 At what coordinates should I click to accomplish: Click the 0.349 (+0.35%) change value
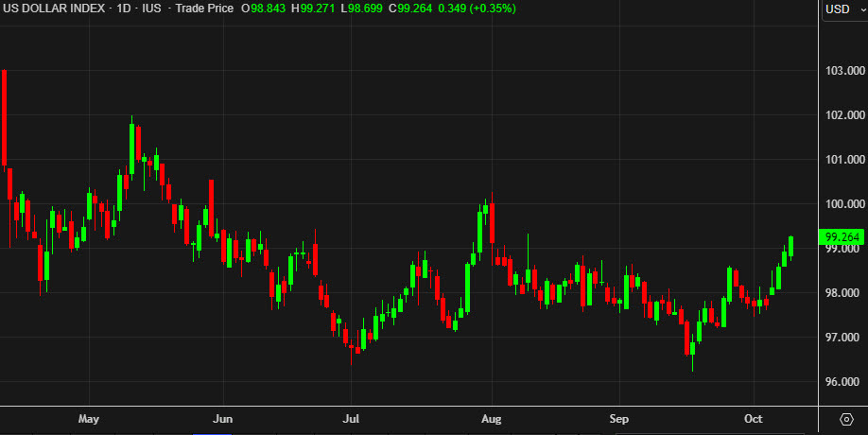tap(446, 8)
